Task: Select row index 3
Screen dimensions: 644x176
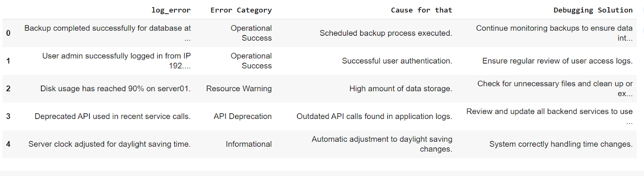Action: tap(8, 116)
